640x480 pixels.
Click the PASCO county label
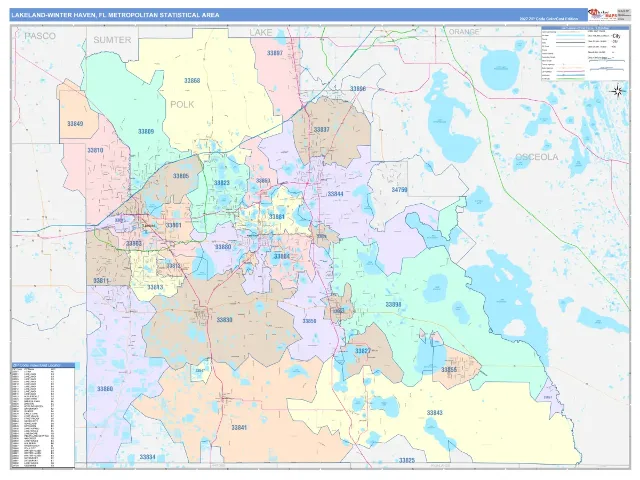40,36
